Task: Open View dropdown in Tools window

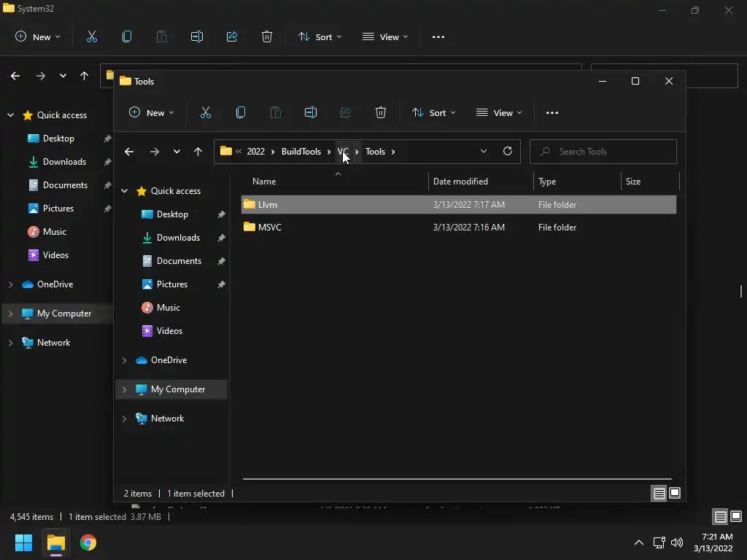Action: pyautogui.click(x=499, y=113)
